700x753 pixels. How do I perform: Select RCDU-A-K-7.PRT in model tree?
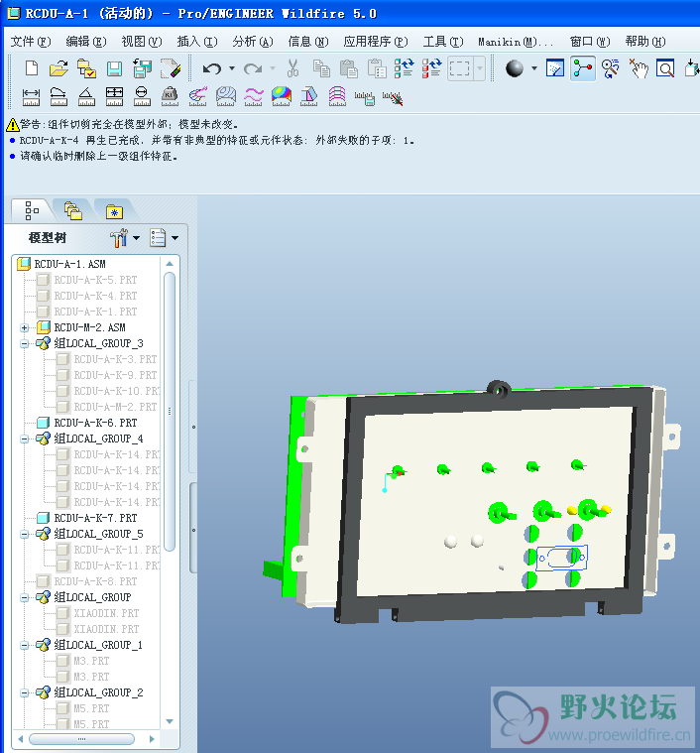coord(87,518)
